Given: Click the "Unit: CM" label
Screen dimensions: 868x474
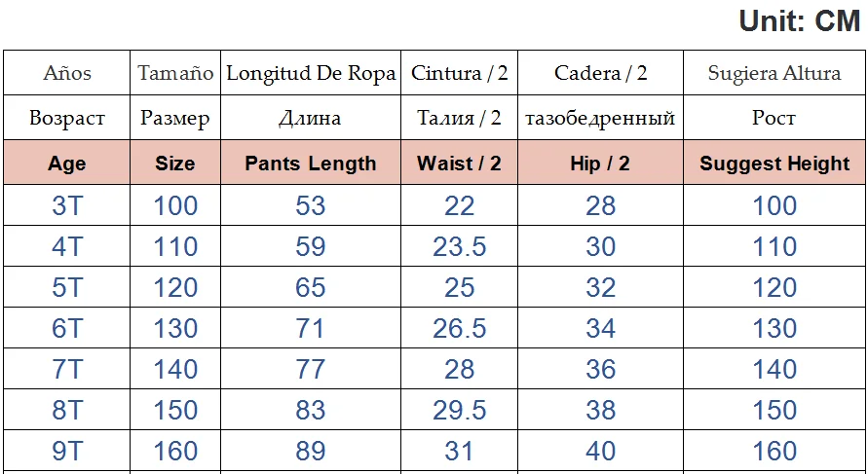Looking at the screenshot, I should [799, 20].
